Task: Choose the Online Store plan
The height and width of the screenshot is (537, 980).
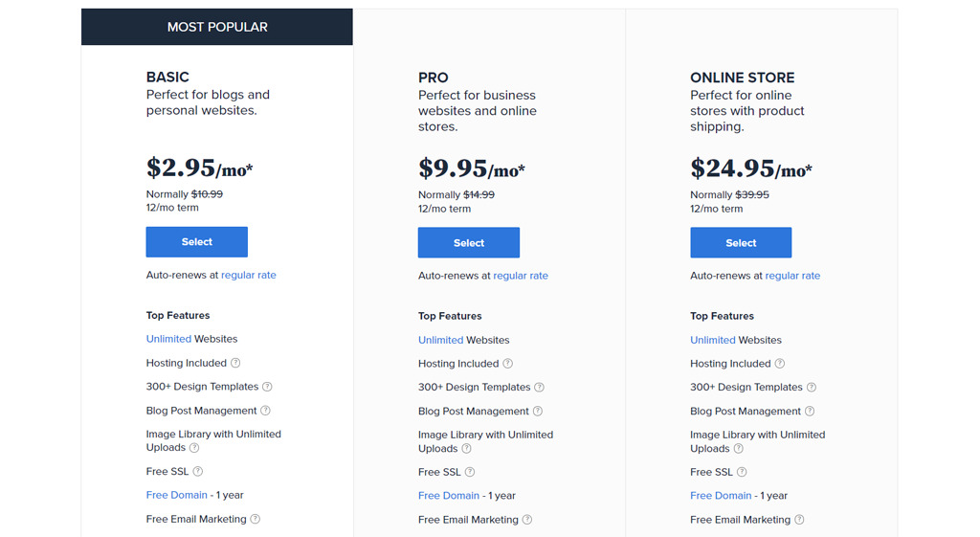Action: (741, 242)
